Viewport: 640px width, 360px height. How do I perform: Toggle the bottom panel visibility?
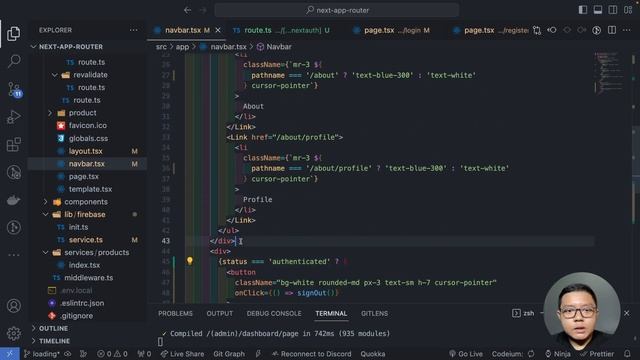[598, 10]
